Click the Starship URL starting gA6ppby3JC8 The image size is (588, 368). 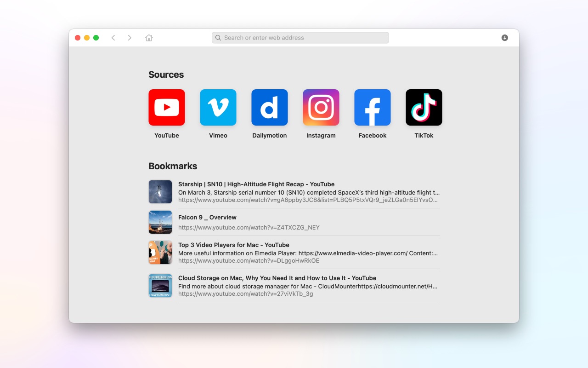tap(308, 200)
